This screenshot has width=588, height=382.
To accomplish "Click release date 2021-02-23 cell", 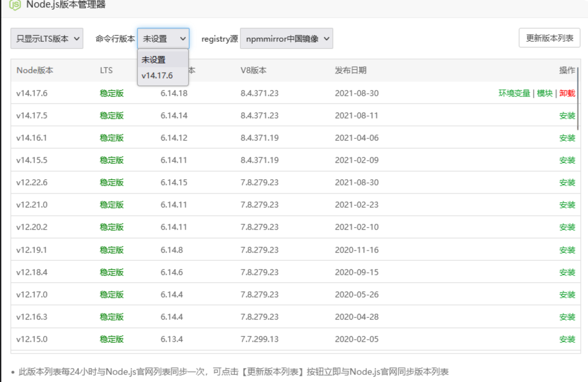I will point(356,205).
